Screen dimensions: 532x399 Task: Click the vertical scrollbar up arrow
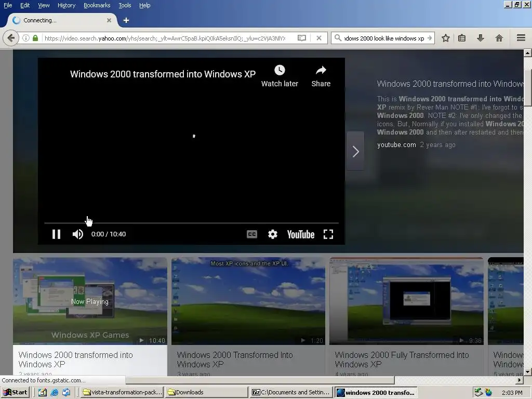point(527,53)
